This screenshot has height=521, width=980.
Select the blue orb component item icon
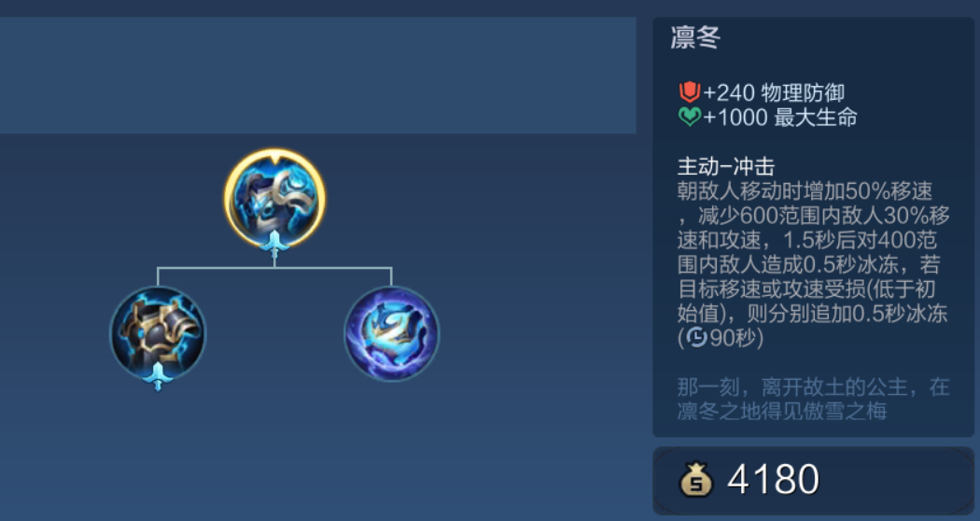[392, 334]
